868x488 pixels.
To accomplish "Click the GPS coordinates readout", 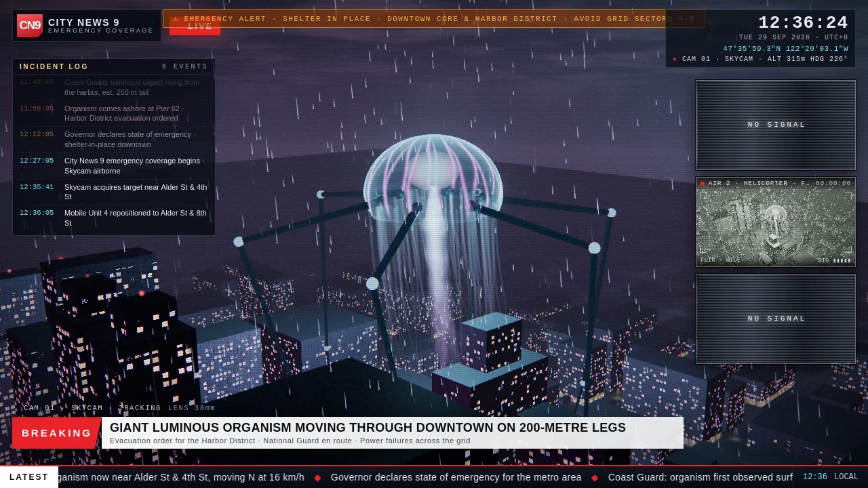I will 785,49.
